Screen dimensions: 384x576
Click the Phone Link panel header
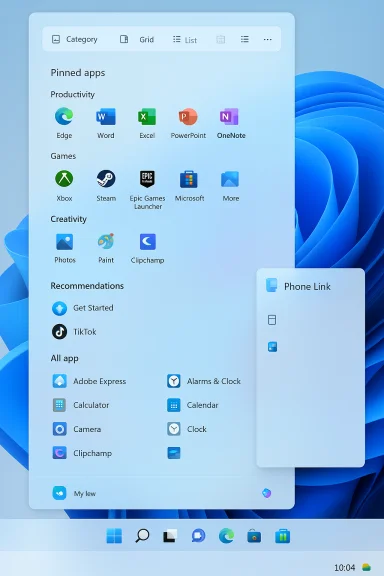tap(298, 286)
